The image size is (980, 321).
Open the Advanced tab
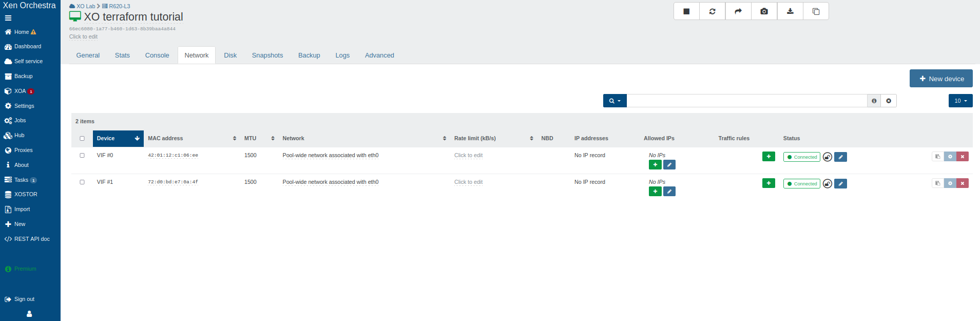tap(379, 55)
